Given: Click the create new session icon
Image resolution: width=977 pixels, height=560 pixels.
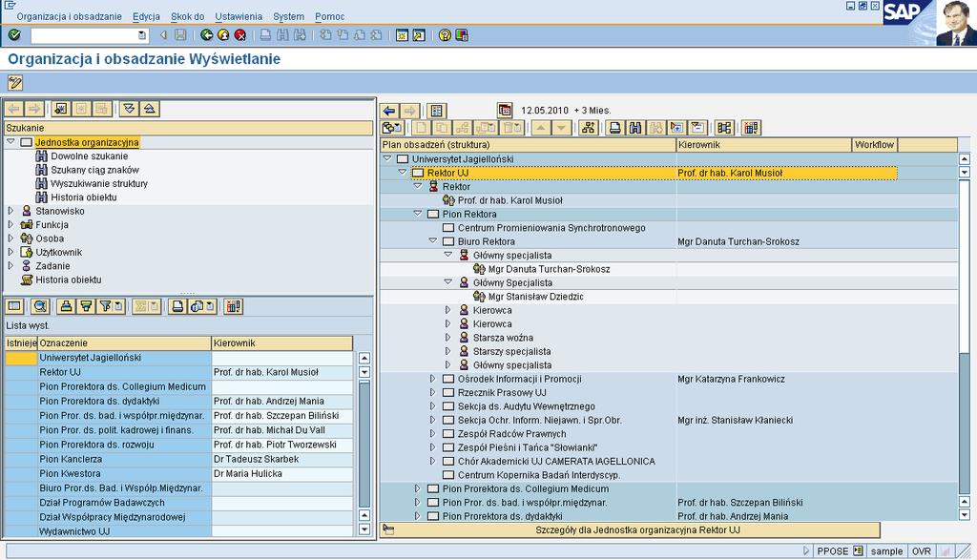Looking at the screenshot, I should [x=402, y=35].
